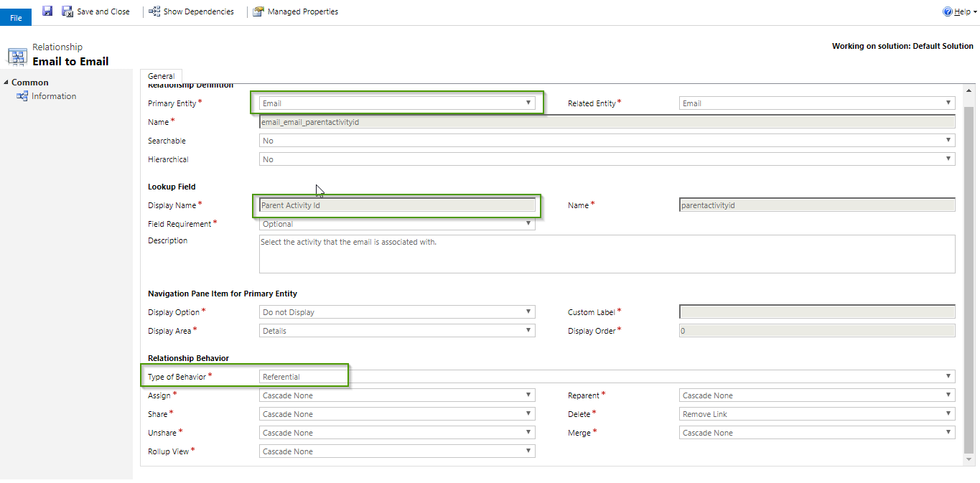Collapse the Common section
The height and width of the screenshot is (483, 980).
tap(6, 83)
